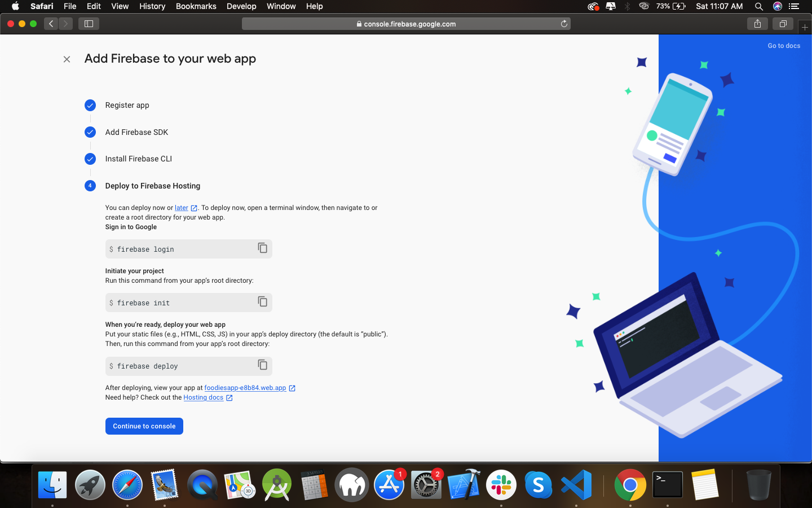Screen dimensions: 812x508
Task: Open the foodiesapp-e8b84.web.app link
Action: 246,388
